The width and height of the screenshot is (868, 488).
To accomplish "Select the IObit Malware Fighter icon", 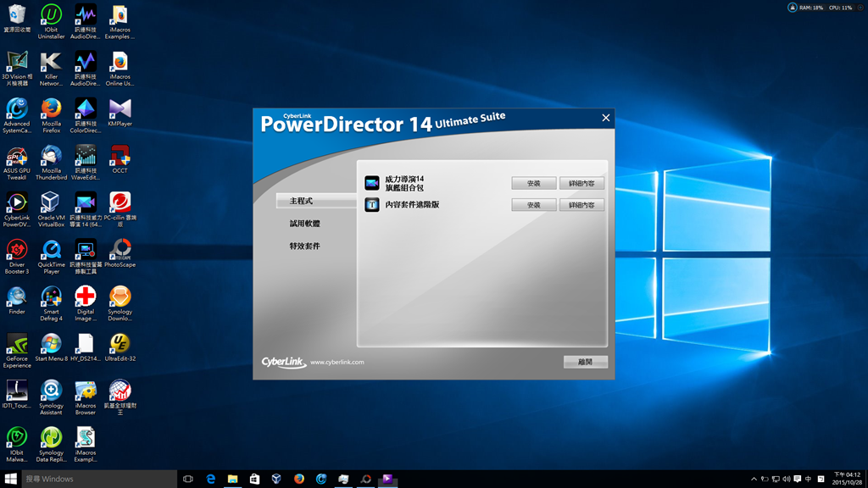I will [x=17, y=445].
